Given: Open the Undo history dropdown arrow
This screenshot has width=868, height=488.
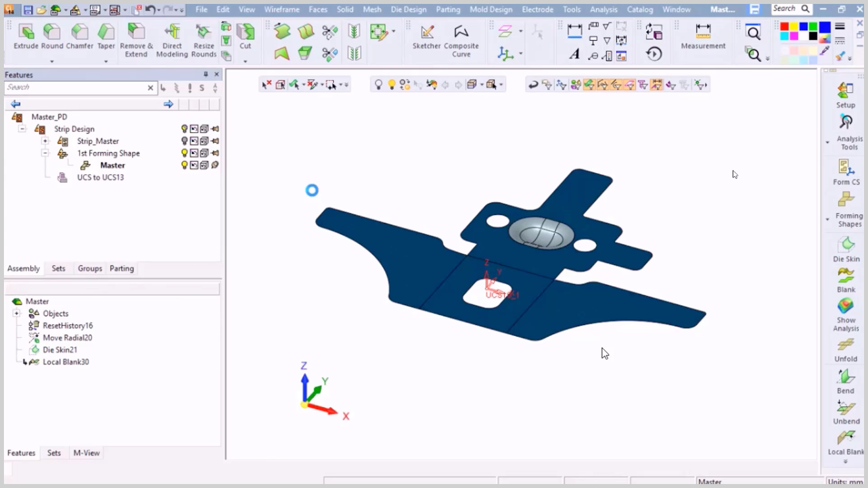Looking at the screenshot, I should [160, 11].
